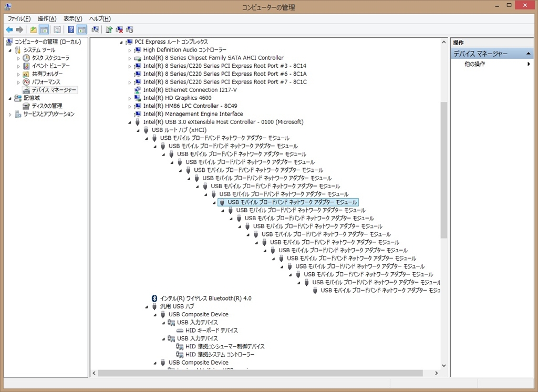Expand PCI Express Root Port #7 node
Viewport: 538px width, 392px height.
(x=130, y=82)
